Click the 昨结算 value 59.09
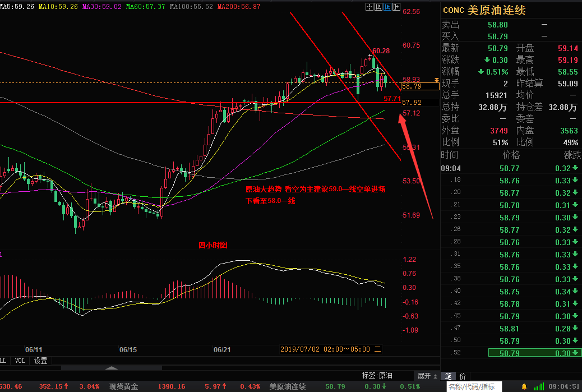This screenshot has width=582, height=392. click(x=568, y=84)
